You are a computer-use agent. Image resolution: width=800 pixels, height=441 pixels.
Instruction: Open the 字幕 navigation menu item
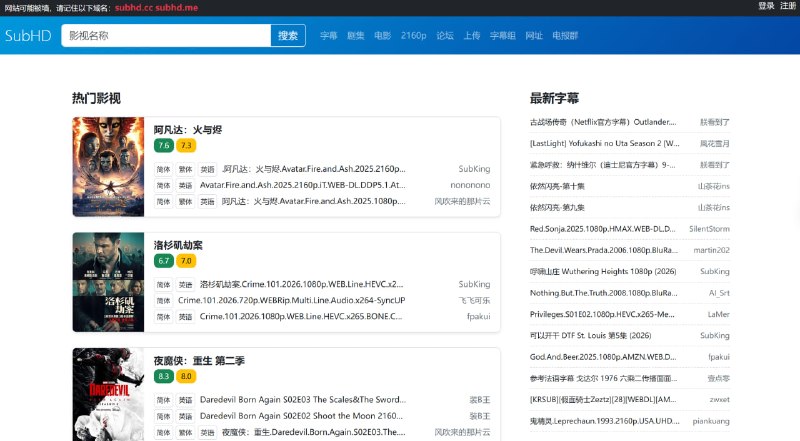329,36
